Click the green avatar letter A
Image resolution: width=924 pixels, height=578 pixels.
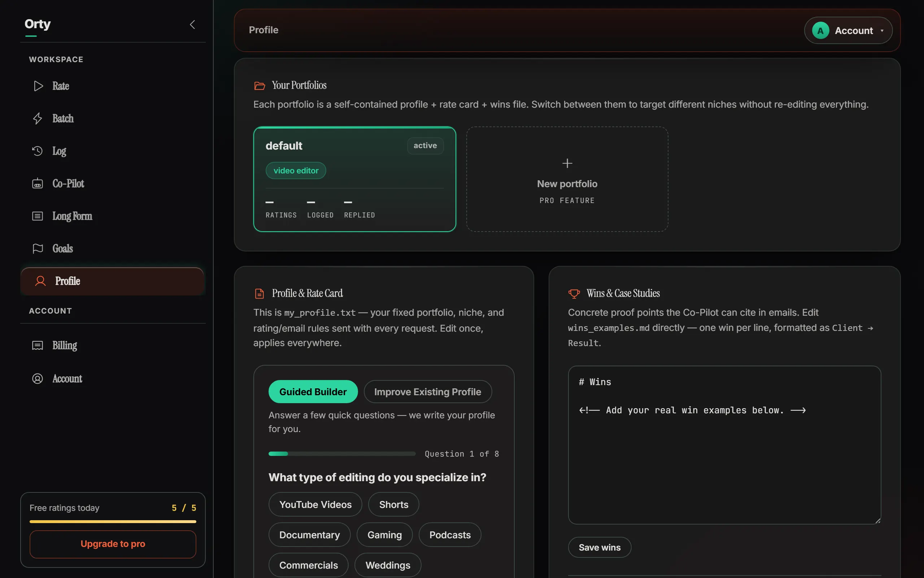(820, 31)
